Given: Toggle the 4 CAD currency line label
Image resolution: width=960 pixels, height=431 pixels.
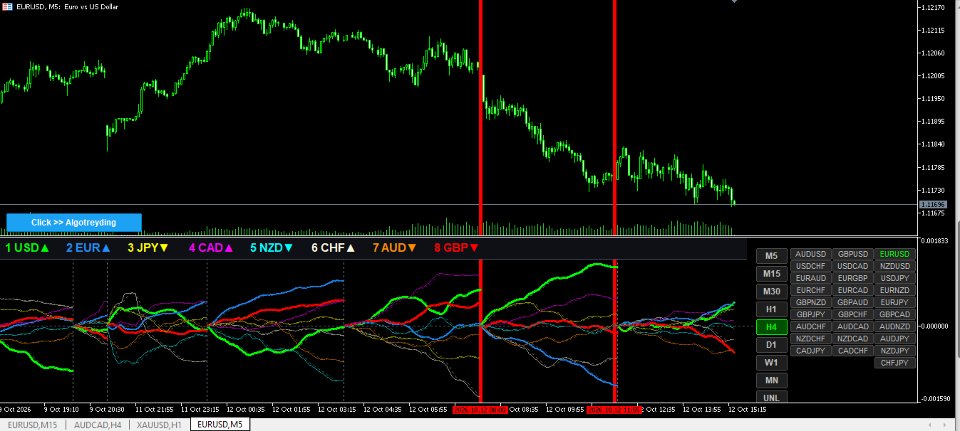Looking at the screenshot, I should [211, 248].
